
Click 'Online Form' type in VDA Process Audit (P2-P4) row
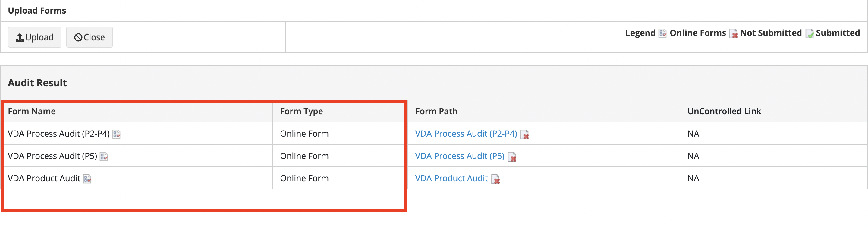[304, 134]
